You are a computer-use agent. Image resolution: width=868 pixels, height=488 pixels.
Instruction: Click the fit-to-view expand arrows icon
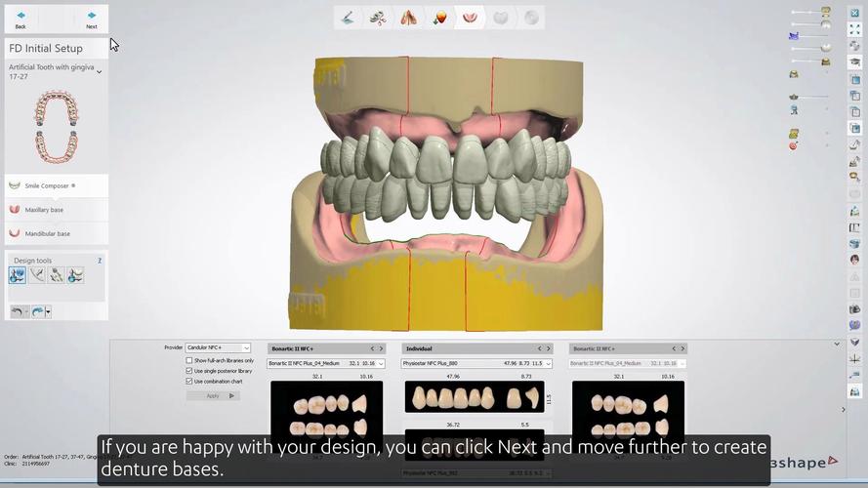click(854, 30)
